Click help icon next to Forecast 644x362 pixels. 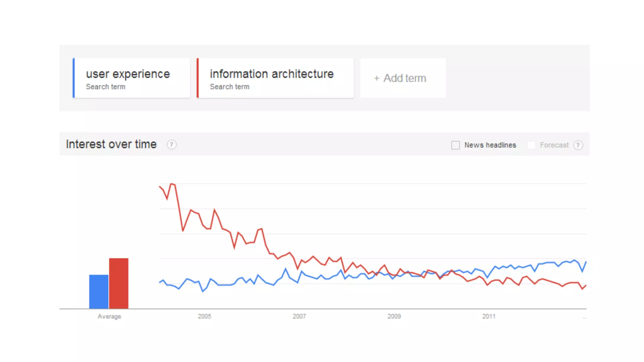[578, 145]
